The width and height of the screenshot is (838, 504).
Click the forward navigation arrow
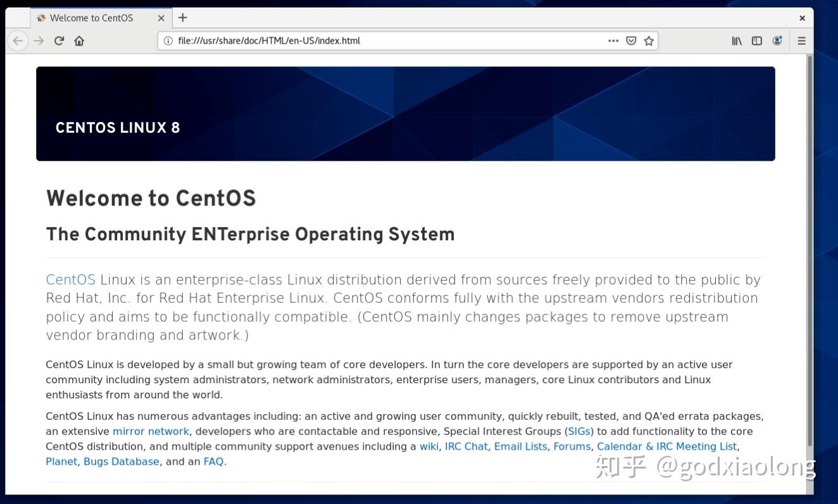pyautogui.click(x=39, y=40)
